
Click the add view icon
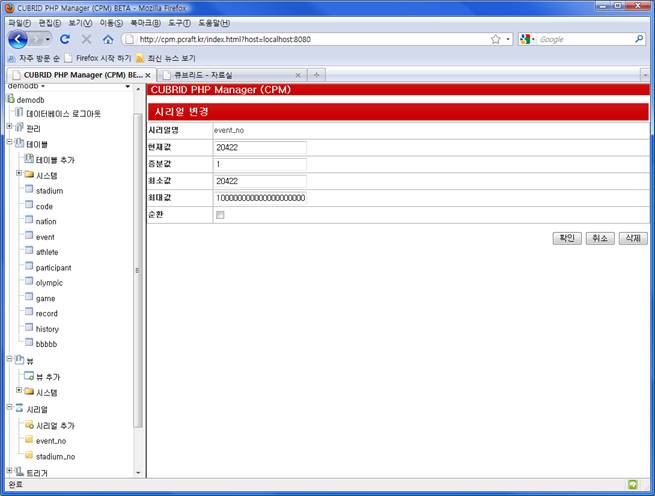point(29,376)
